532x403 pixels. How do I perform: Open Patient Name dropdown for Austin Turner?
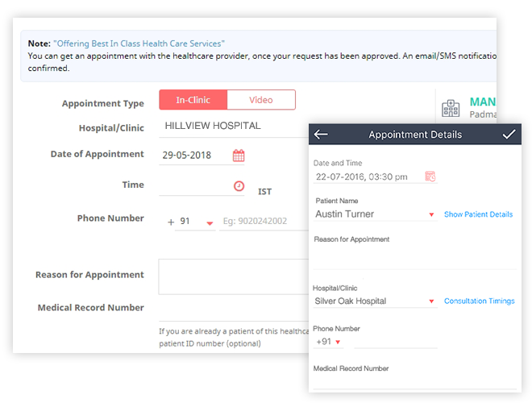click(x=431, y=215)
